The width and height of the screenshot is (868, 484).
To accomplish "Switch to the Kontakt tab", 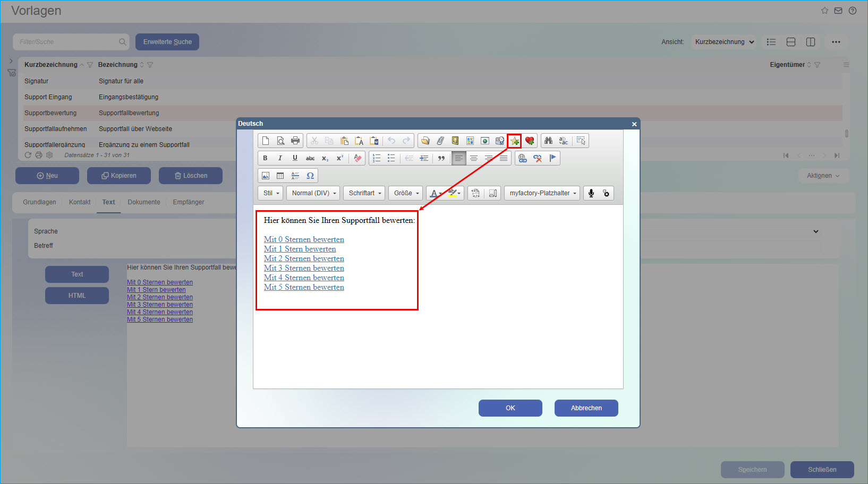I will pos(80,202).
